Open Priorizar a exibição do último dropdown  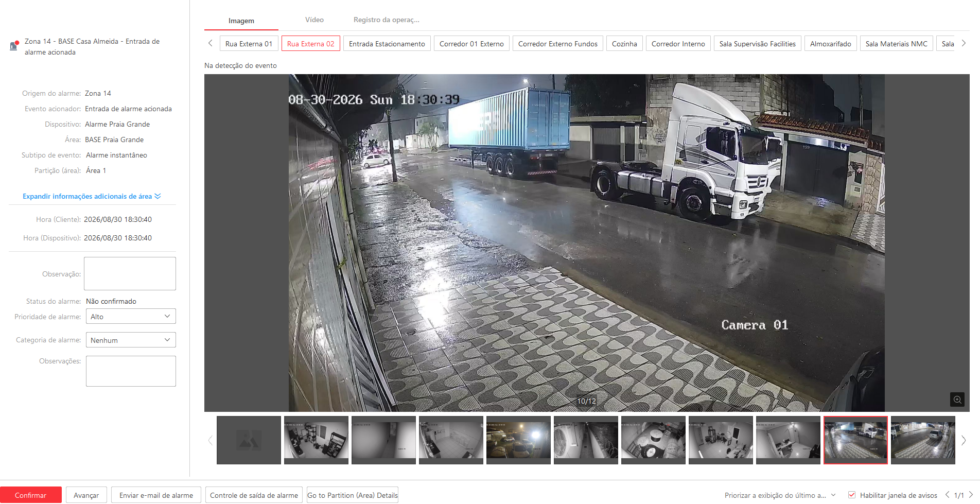tap(780, 495)
